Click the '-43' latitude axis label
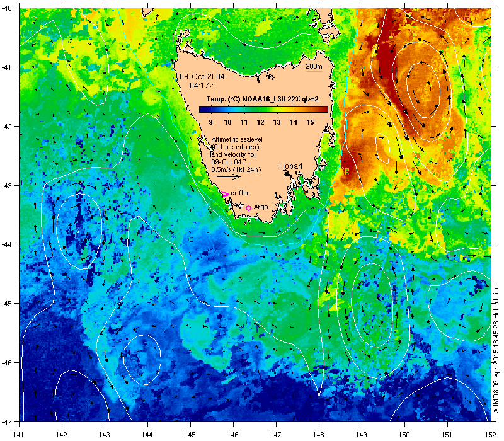504x441 pixels. coord(6,185)
